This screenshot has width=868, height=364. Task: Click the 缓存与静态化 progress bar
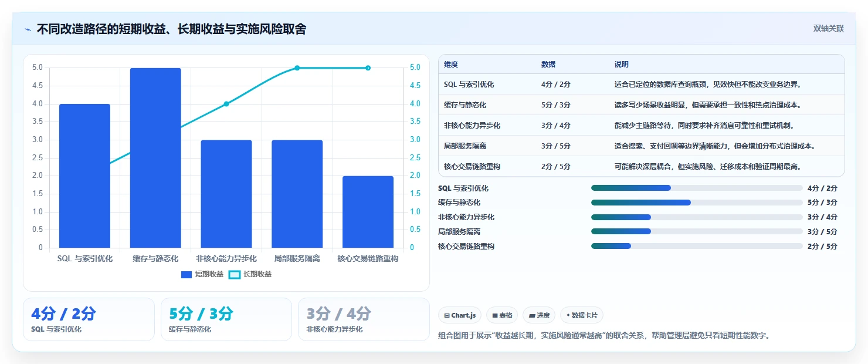click(697, 203)
